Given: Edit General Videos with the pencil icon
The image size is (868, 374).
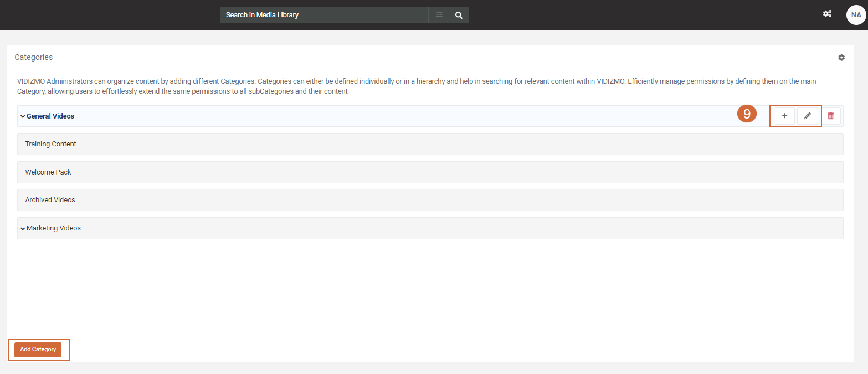Looking at the screenshot, I should click(807, 116).
